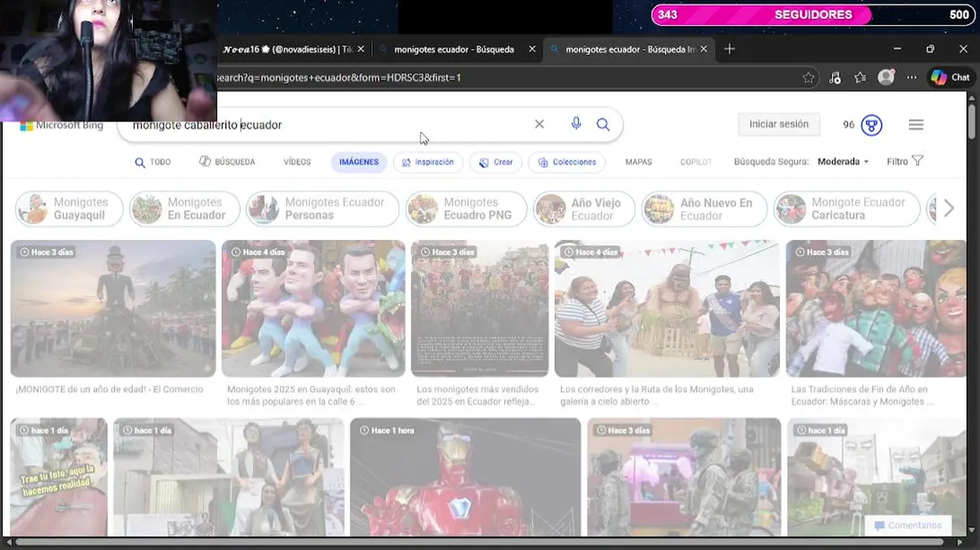Screen dimensions: 980x550
Task: Run search with the magnifier icon
Action: pos(603,125)
